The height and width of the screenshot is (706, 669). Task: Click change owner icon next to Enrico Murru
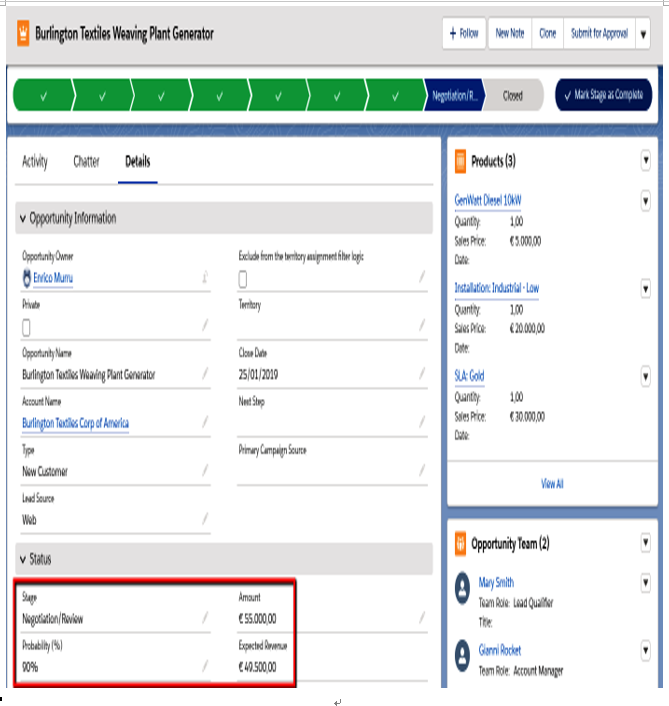coord(205,276)
